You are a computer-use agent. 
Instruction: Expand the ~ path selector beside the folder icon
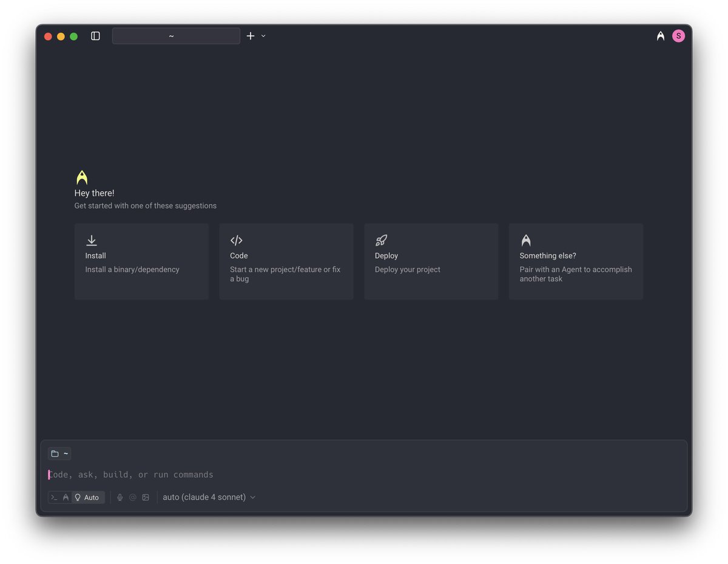click(66, 453)
